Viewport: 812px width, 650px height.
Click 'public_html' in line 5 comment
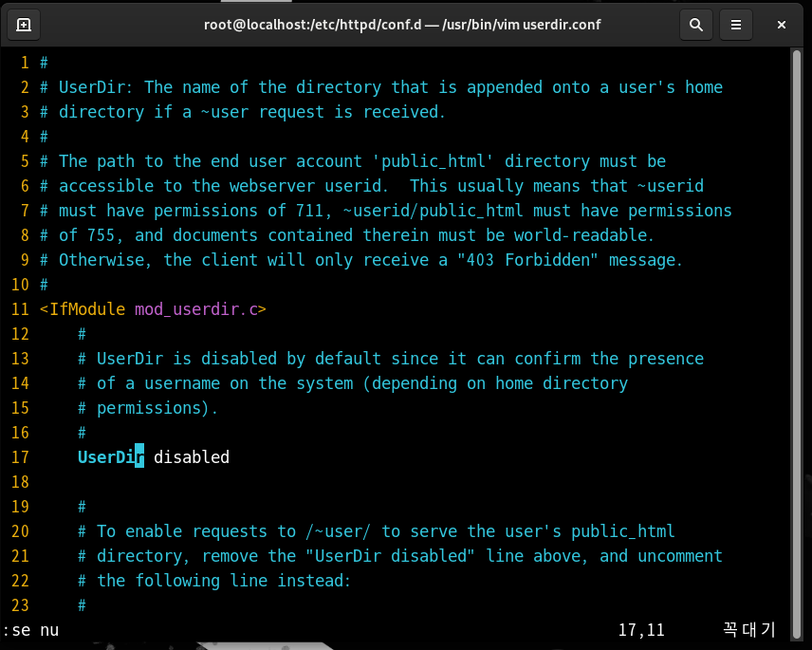pos(434,161)
